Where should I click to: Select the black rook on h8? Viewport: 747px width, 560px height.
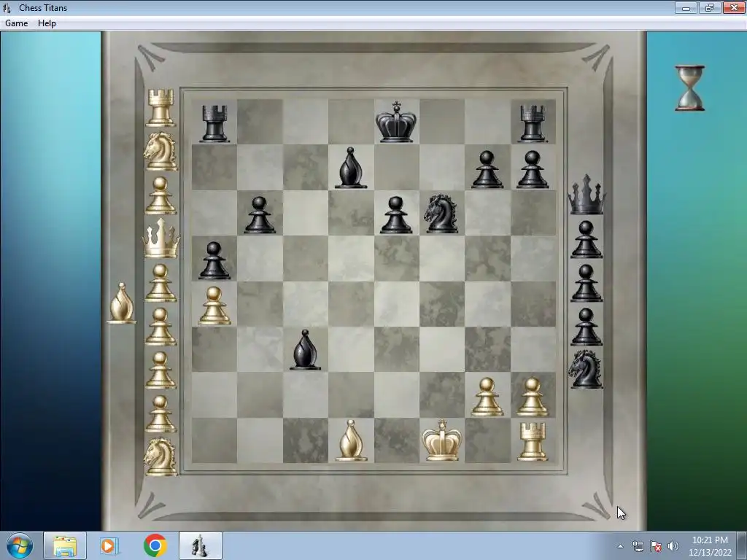(533, 124)
